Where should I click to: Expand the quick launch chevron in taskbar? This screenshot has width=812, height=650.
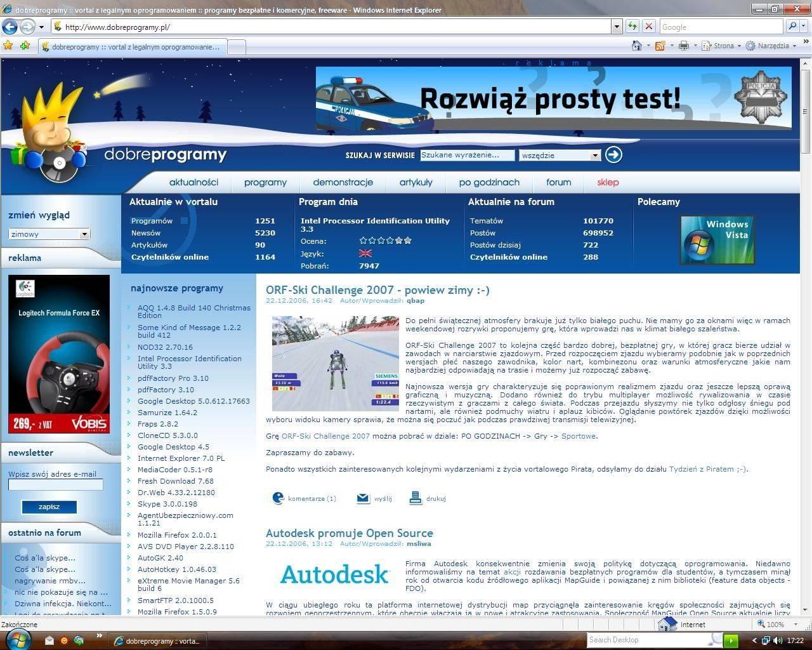click(99, 636)
